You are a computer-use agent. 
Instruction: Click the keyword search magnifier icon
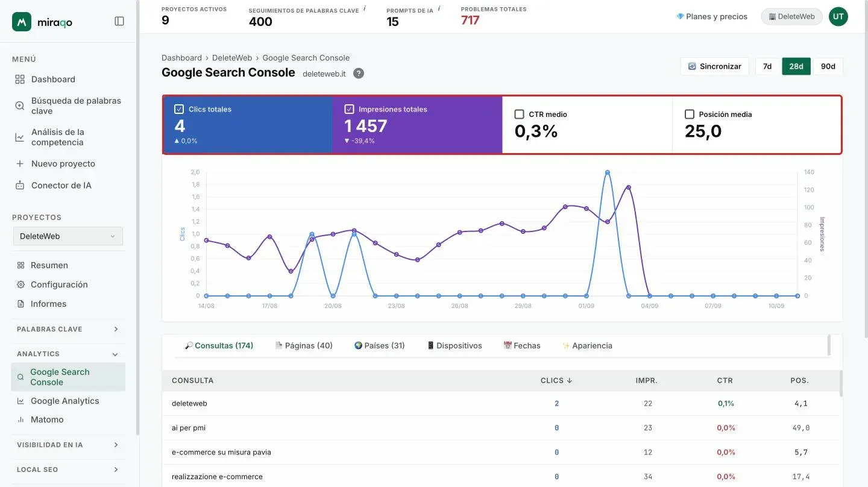click(20, 106)
